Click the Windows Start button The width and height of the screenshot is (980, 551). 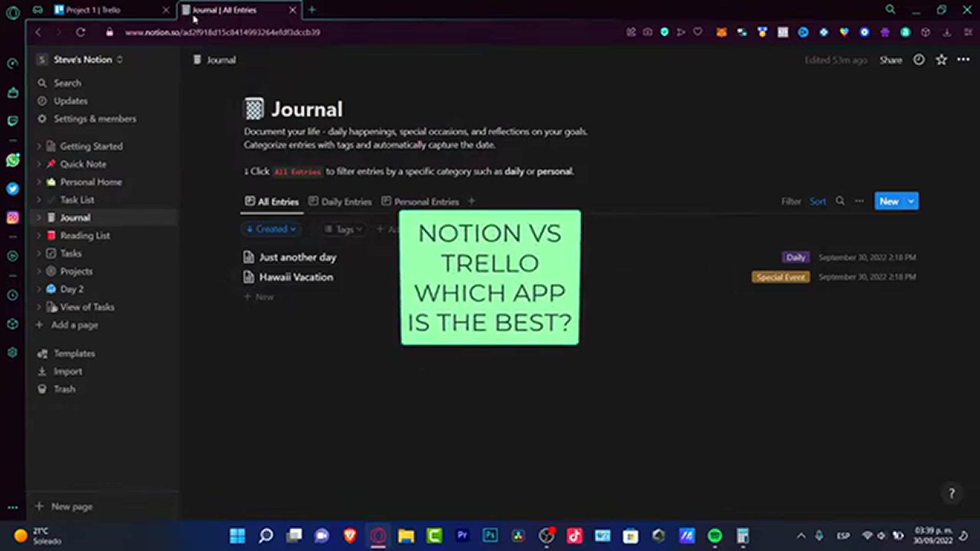[x=237, y=536]
